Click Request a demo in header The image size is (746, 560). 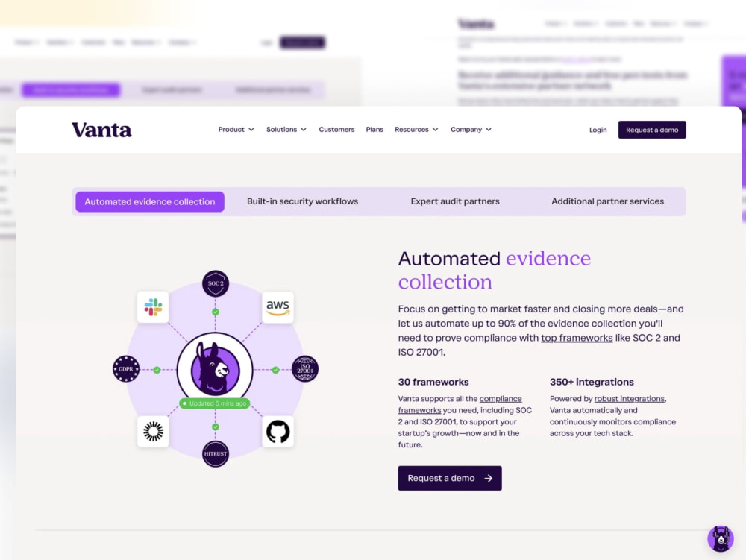click(652, 130)
